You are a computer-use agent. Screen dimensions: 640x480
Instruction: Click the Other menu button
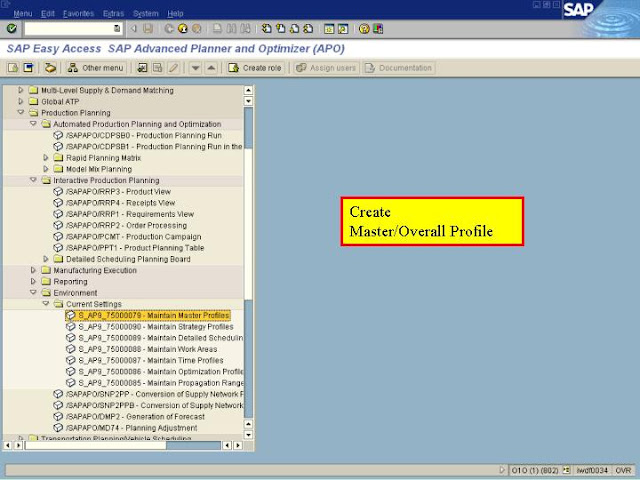tap(96, 68)
